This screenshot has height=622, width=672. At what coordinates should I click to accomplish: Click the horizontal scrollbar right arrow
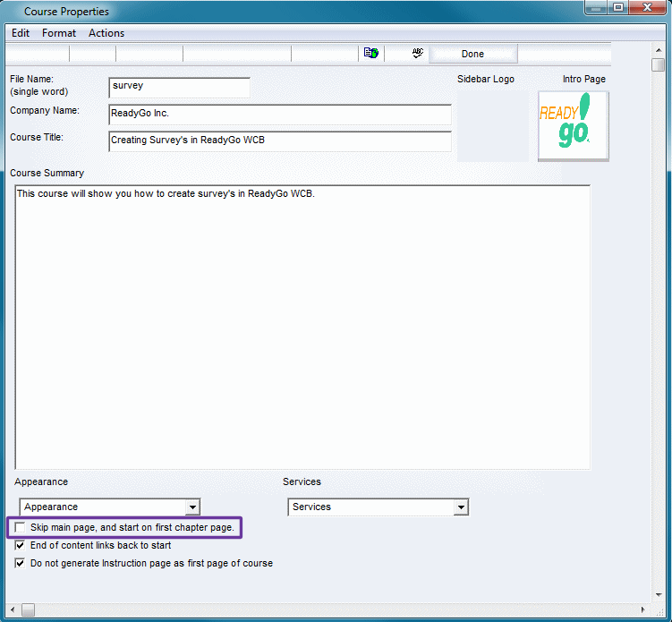coord(642,609)
